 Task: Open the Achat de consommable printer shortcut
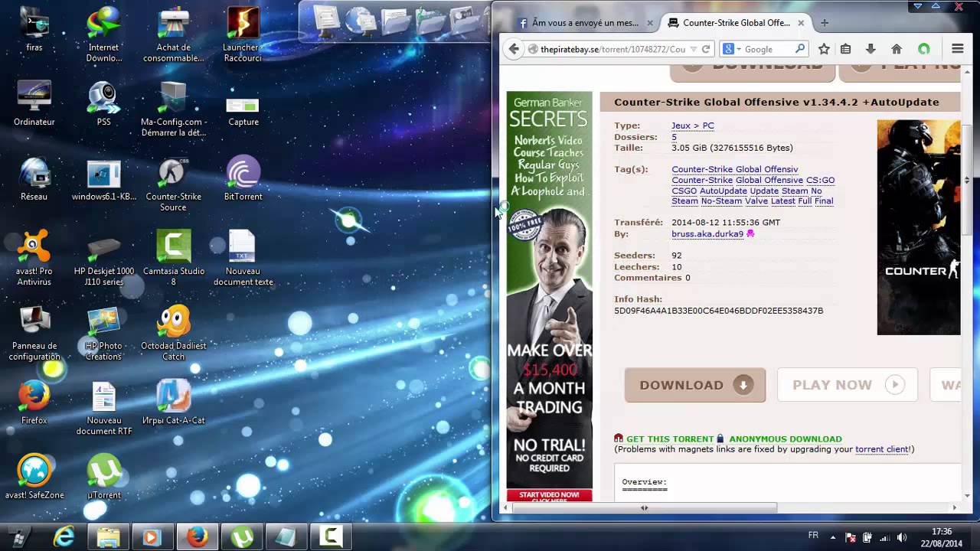click(173, 34)
